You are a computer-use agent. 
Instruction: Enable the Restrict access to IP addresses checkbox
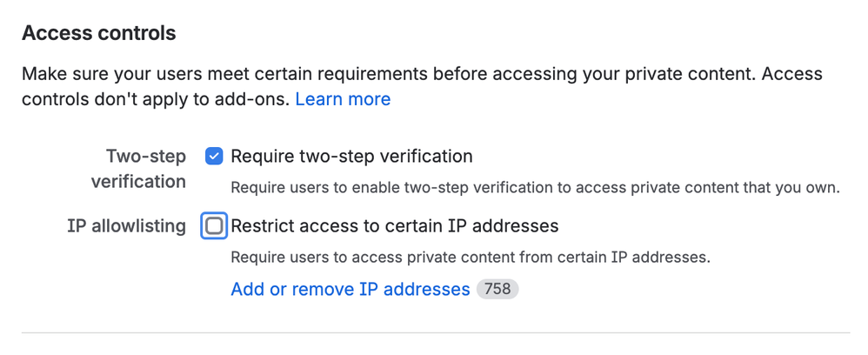click(x=214, y=226)
